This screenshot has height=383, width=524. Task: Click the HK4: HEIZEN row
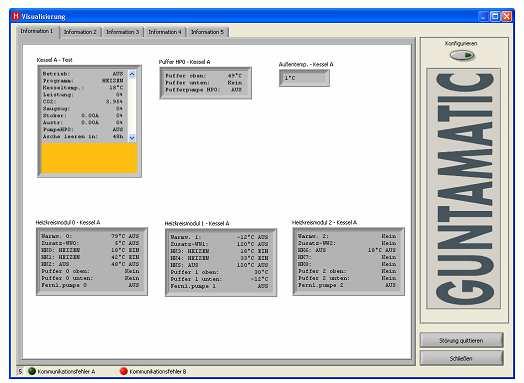tap(220, 258)
